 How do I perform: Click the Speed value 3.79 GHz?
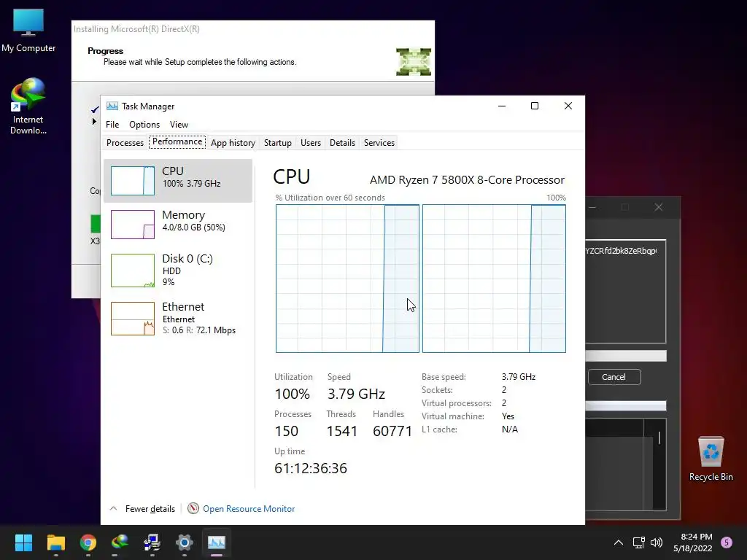[356, 394]
